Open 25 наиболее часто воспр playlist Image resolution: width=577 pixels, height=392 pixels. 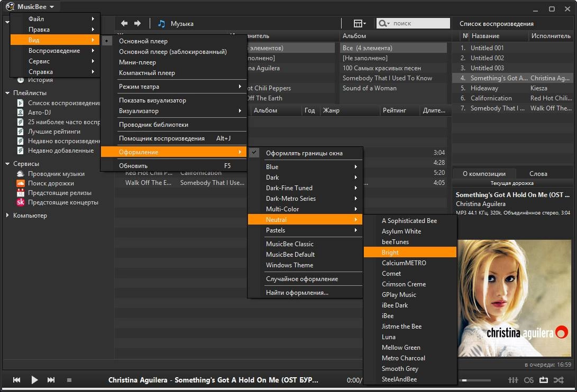coord(63,122)
